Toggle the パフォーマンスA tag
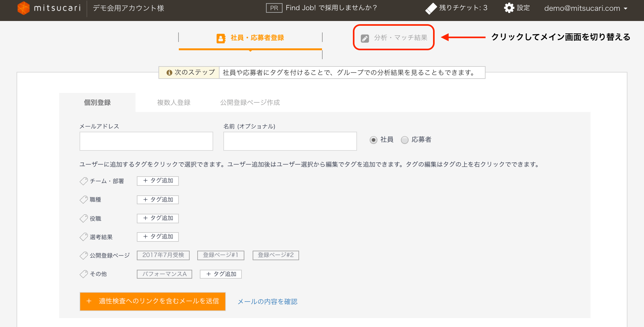 point(164,274)
